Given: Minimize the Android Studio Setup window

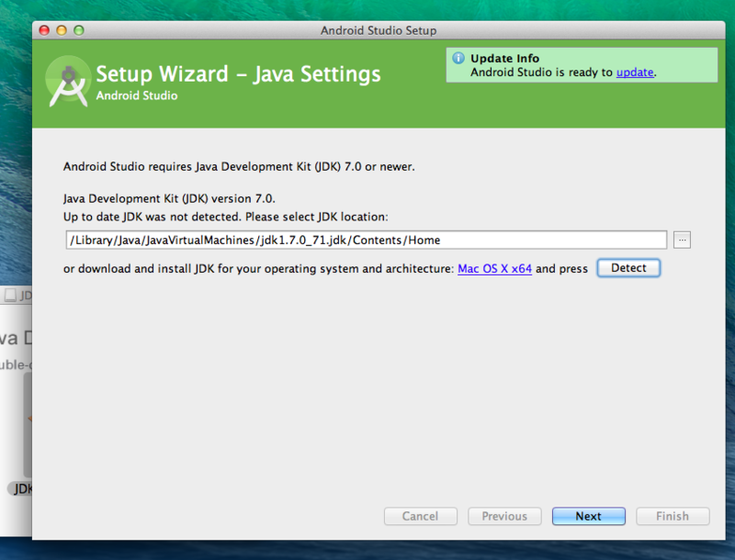Looking at the screenshot, I should (62, 30).
